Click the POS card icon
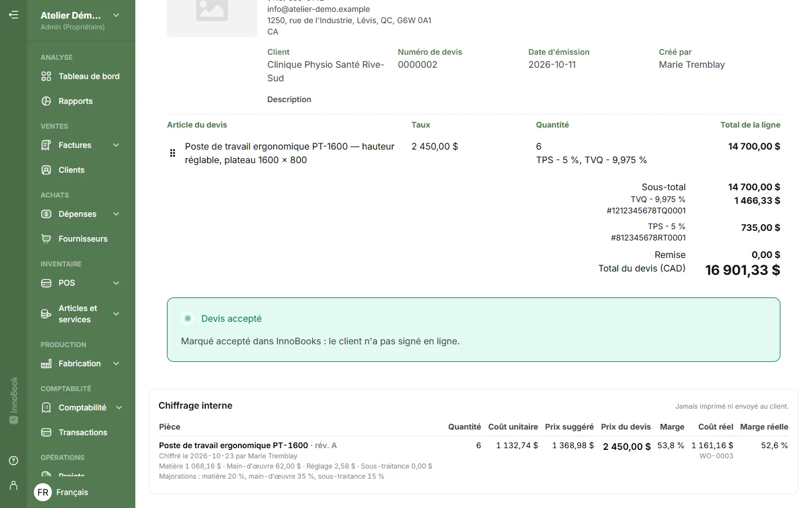Image resolution: width=812 pixels, height=508 pixels. (46, 283)
